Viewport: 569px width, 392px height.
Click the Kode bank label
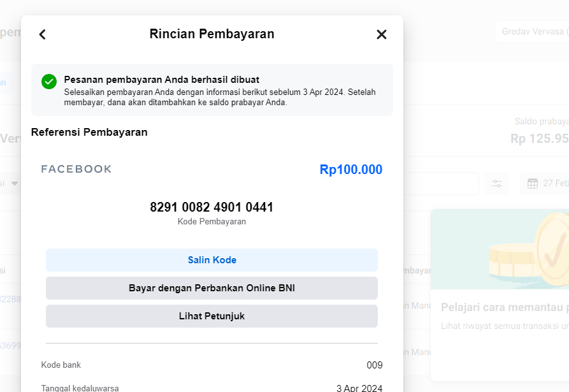pos(61,365)
